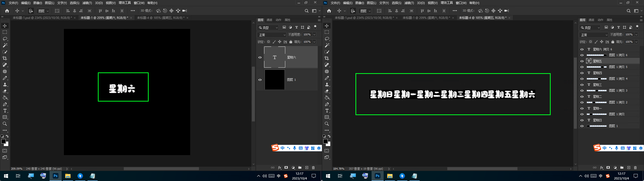Viewport: 644px width, 181px height.
Task: Click the Lasso tool in left window
Action: tap(5, 39)
